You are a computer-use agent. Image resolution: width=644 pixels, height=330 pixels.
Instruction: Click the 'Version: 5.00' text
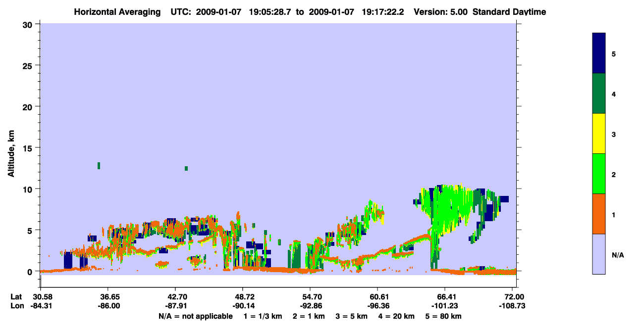(x=440, y=12)
